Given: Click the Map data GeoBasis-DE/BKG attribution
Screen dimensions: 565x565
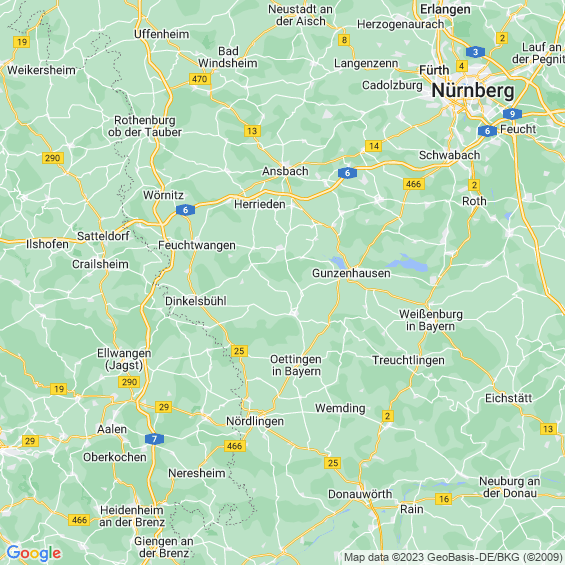Looking at the screenshot, I should coord(454,557).
